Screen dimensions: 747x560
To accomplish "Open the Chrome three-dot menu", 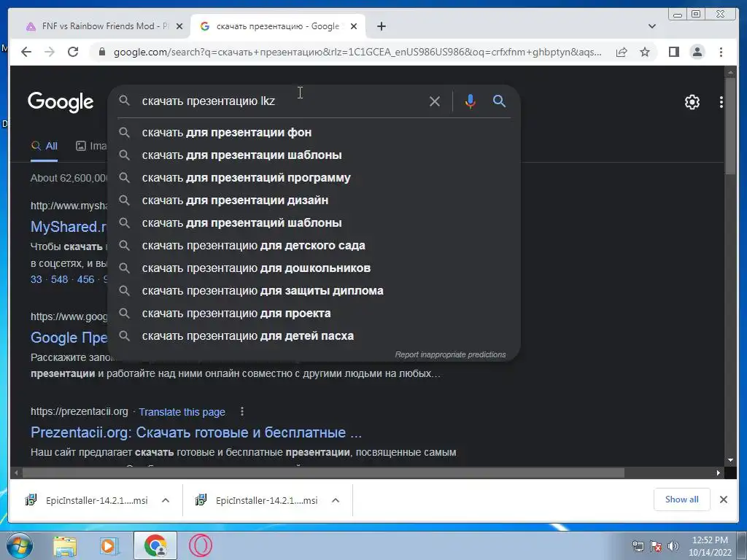I will tap(721, 52).
